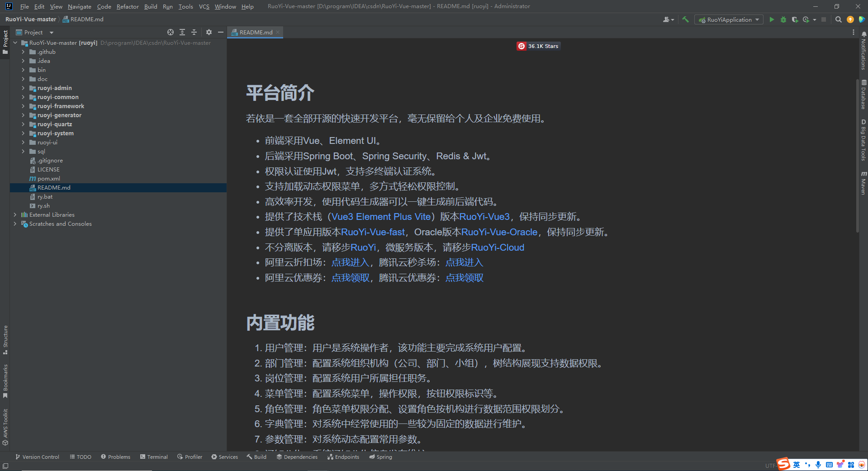Image resolution: width=868 pixels, height=471 pixels.
Task: Click the microphone icon in IME bar
Action: click(x=818, y=465)
